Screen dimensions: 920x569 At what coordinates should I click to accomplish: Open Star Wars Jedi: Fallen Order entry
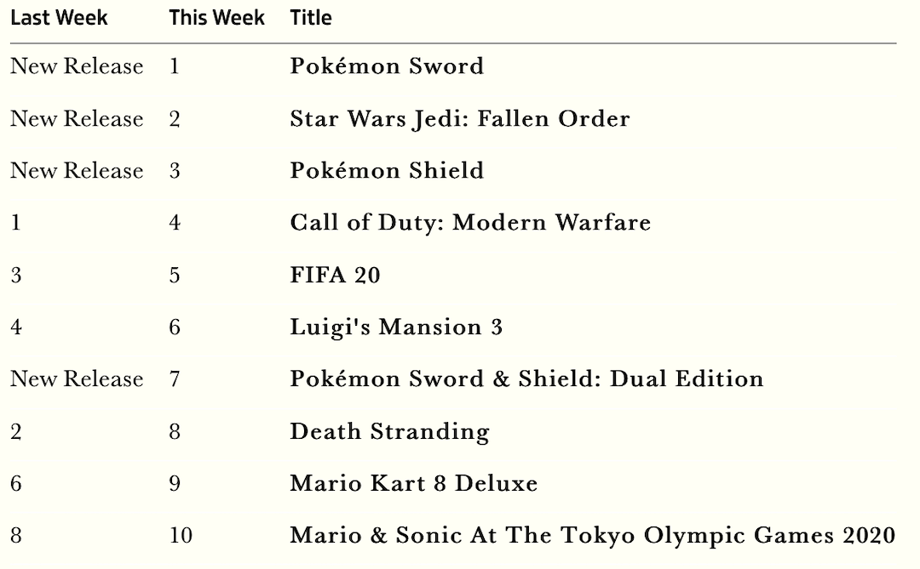point(460,119)
